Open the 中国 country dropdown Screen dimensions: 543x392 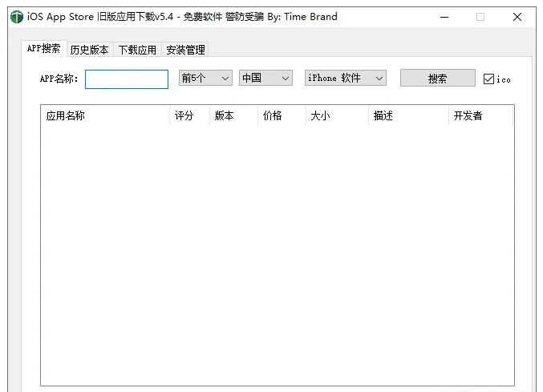pyautogui.click(x=265, y=78)
